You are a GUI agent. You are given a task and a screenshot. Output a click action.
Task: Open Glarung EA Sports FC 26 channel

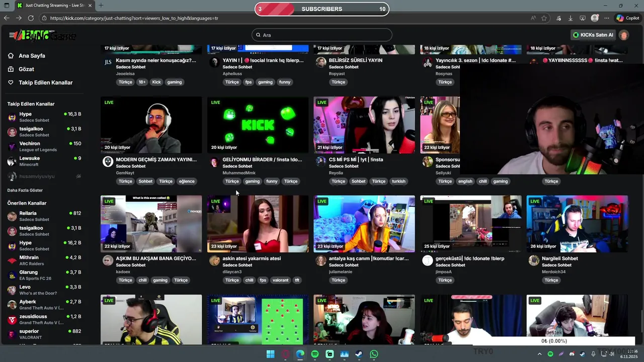pyautogui.click(x=44, y=275)
